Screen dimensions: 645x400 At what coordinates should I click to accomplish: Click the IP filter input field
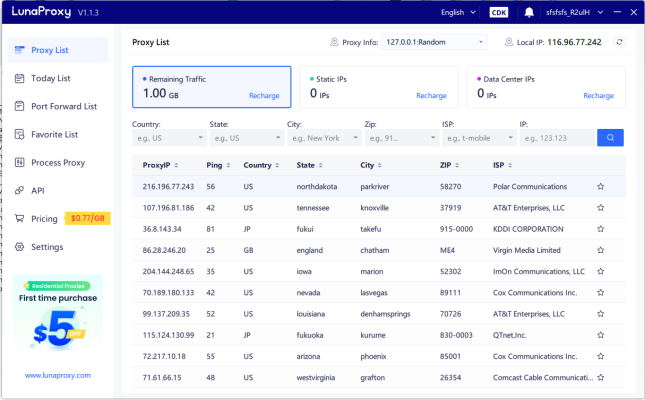pos(558,138)
